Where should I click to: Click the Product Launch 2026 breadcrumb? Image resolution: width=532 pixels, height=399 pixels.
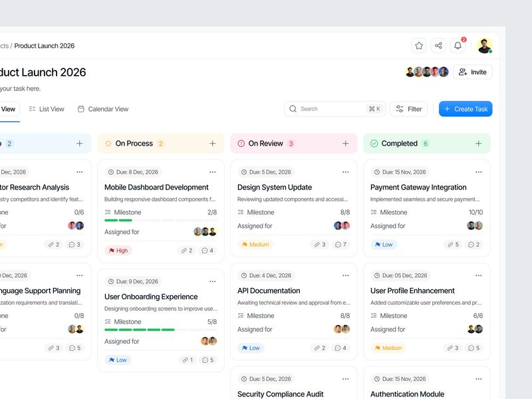click(44, 46)
